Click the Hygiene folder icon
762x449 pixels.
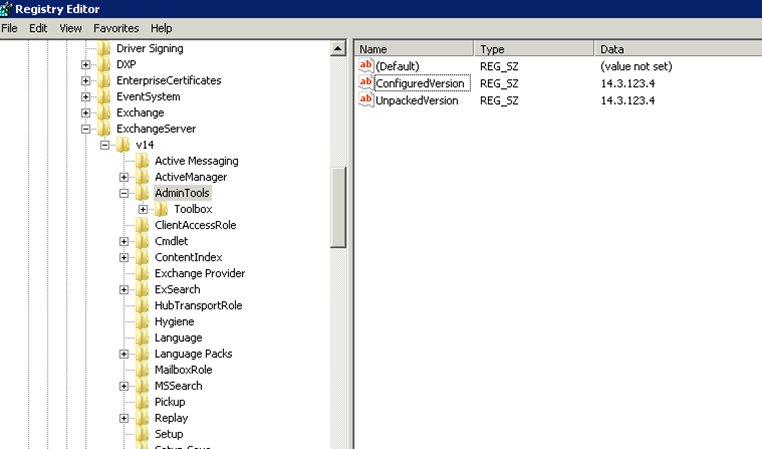tap(142, 321)
